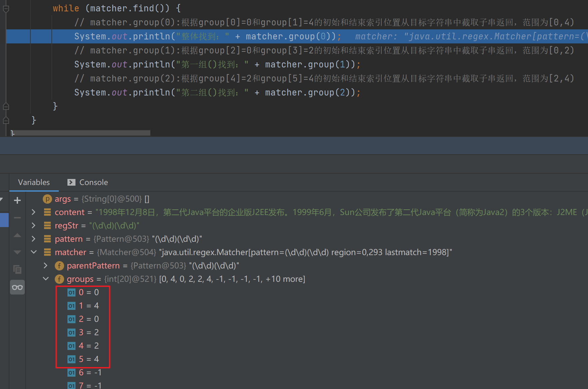Click the New Watch plus icon
588x389 pixels.
click(17, 200)
